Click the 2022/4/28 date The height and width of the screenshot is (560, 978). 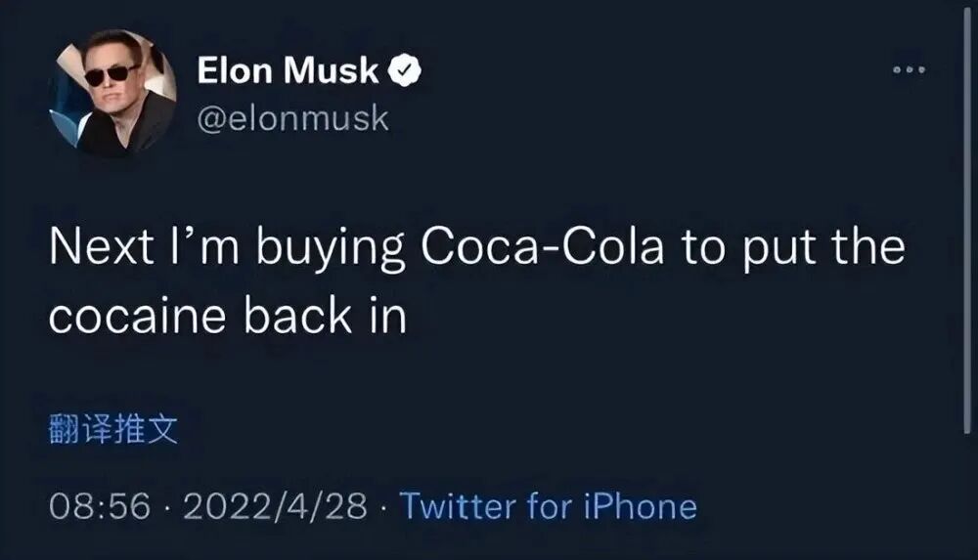(x=274, y=506)
